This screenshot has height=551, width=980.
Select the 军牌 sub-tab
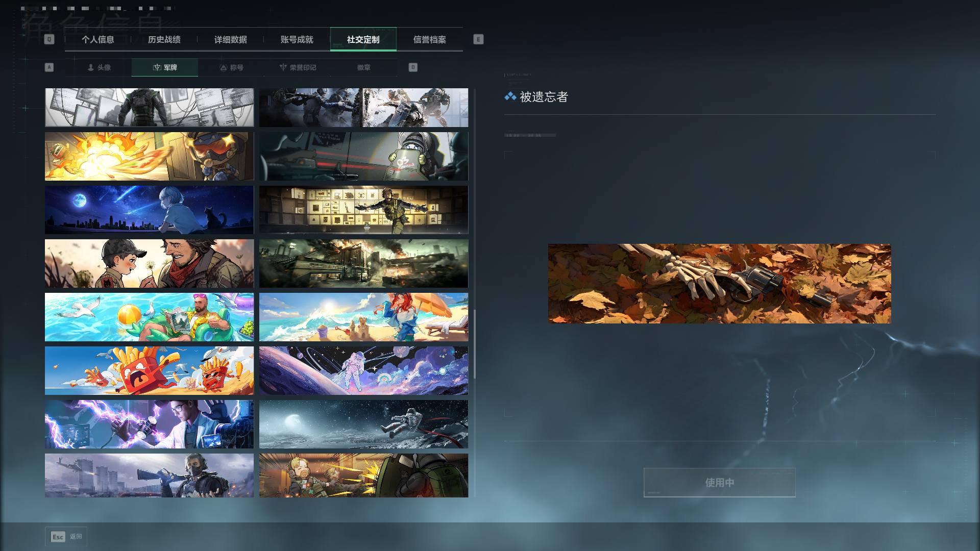tap(165, 67)
